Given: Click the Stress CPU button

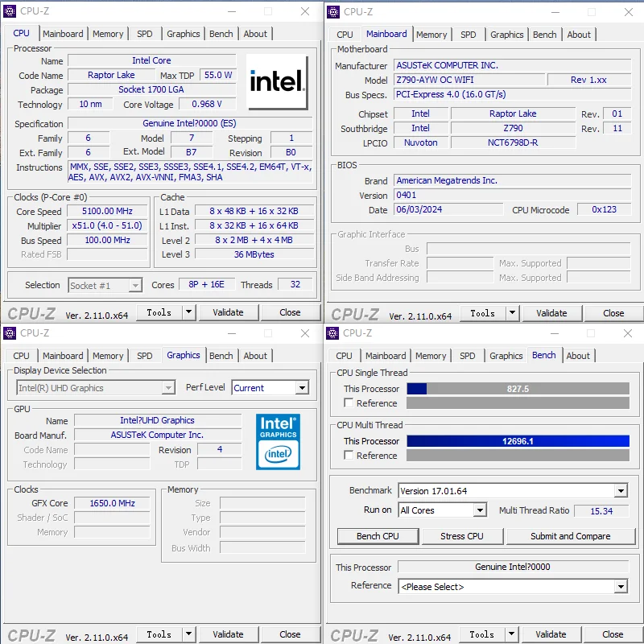Looking at the screenshot, I should pos(462,536).
